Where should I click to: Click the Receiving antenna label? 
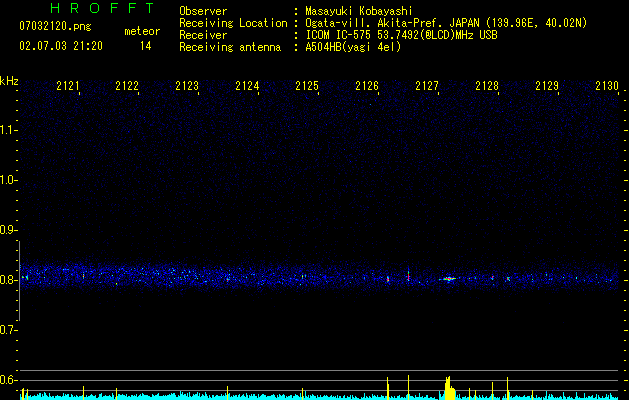click(x=230, y=47)
